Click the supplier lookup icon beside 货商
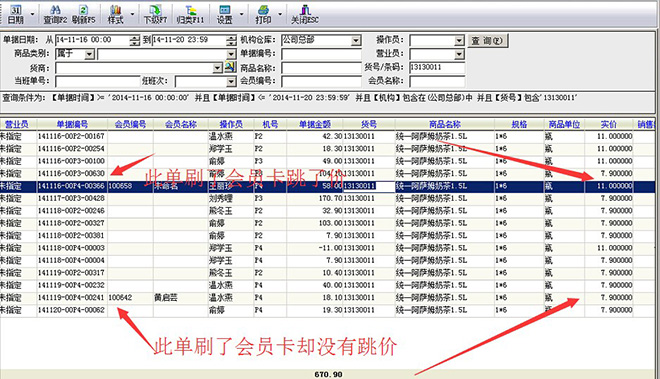 coord(229,67)
